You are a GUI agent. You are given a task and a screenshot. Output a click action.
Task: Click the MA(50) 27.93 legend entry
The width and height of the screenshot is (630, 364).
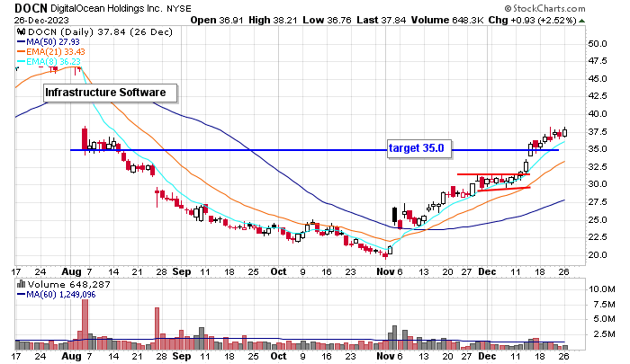tap(49, 41)
